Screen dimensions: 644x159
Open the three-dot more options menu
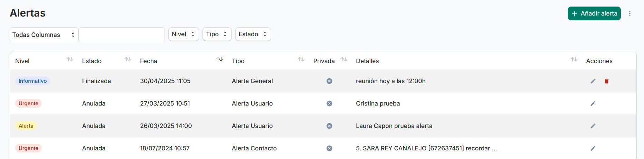coord(630,13)
